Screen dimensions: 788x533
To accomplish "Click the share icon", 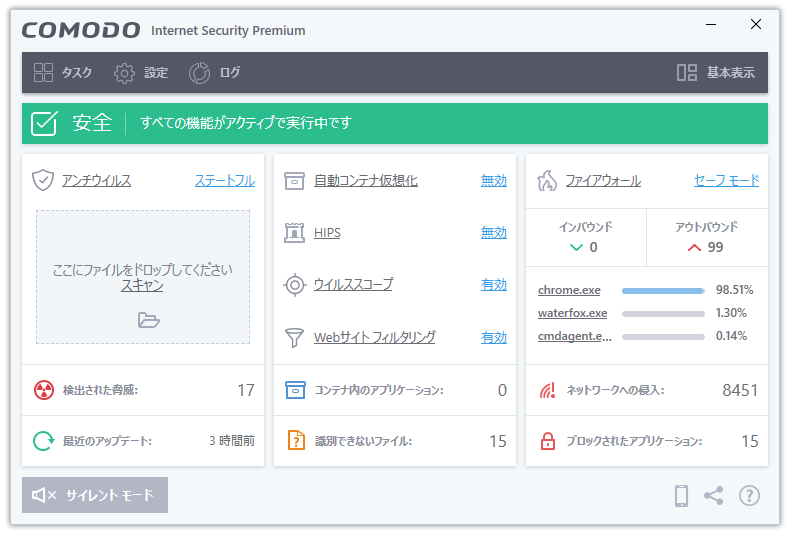I will click(x=714, y=496).
